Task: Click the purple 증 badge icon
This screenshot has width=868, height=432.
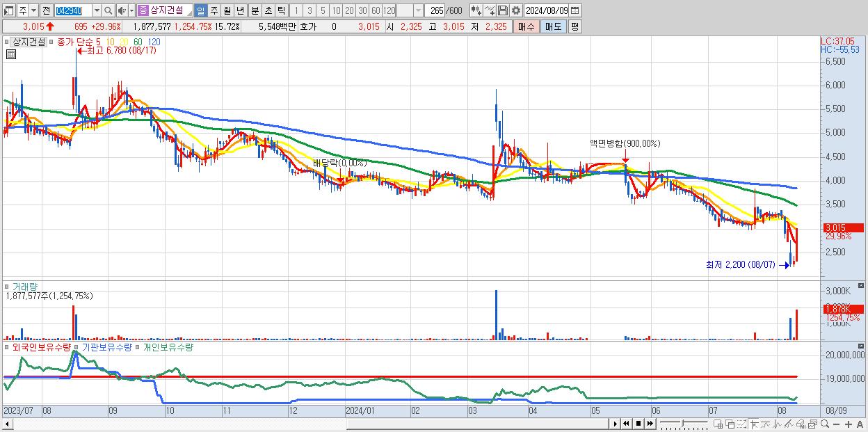Action: pos(143,10)
